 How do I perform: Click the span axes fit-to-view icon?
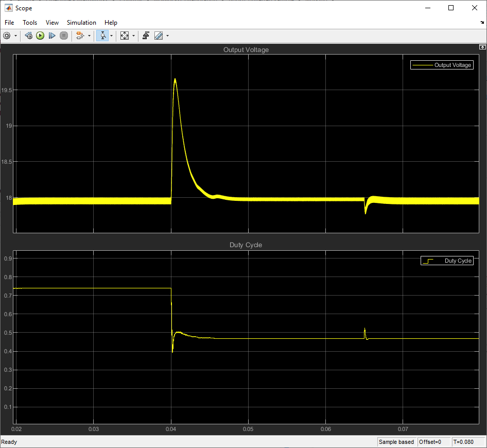(125, 36)
